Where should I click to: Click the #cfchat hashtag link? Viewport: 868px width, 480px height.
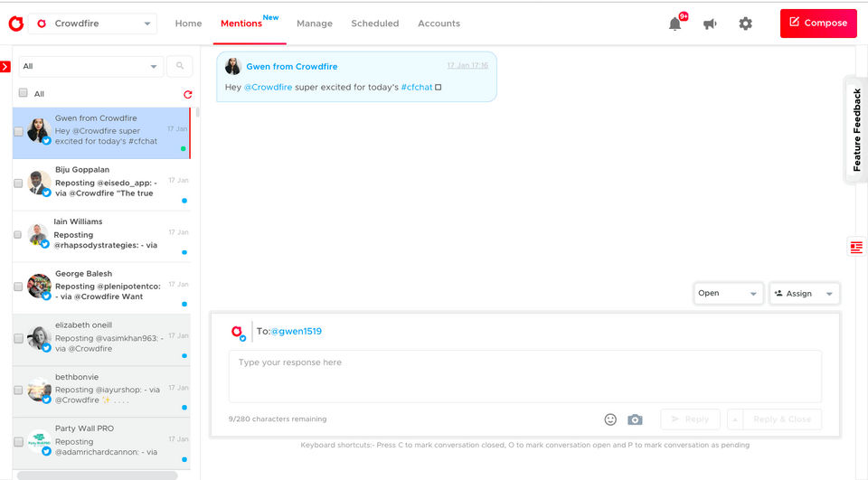point(417,88)
